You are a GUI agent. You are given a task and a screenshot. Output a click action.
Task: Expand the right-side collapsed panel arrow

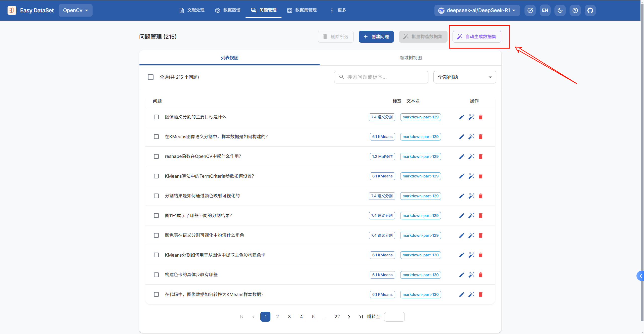coord(640,276)
